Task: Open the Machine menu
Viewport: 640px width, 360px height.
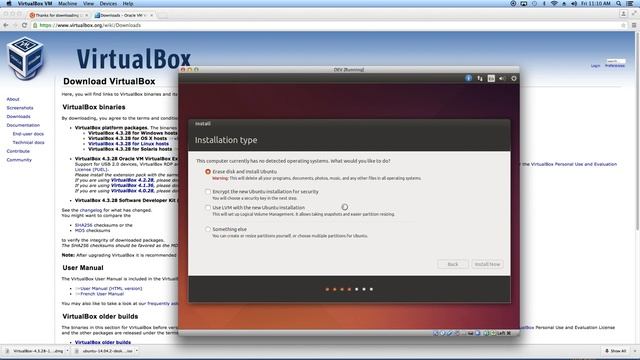Action: pos(67,4)
